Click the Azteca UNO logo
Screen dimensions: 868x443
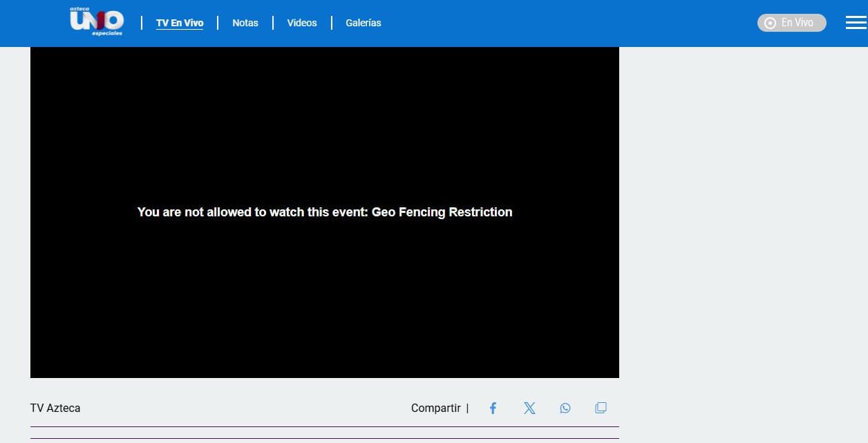pyautogui.click(x=96, y=21)
